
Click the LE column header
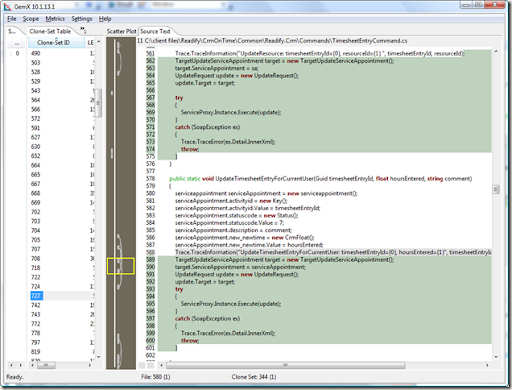point(90,43)
